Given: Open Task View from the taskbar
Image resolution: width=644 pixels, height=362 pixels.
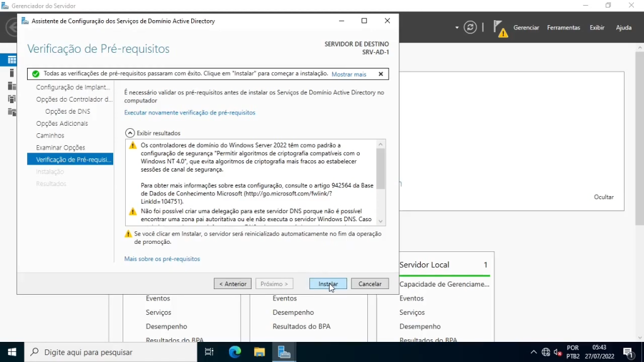Looking at the screenshot, I should point(209,352).
